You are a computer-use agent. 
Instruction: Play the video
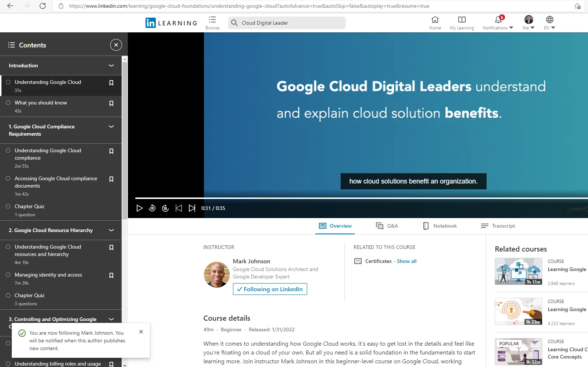[139, 208]
